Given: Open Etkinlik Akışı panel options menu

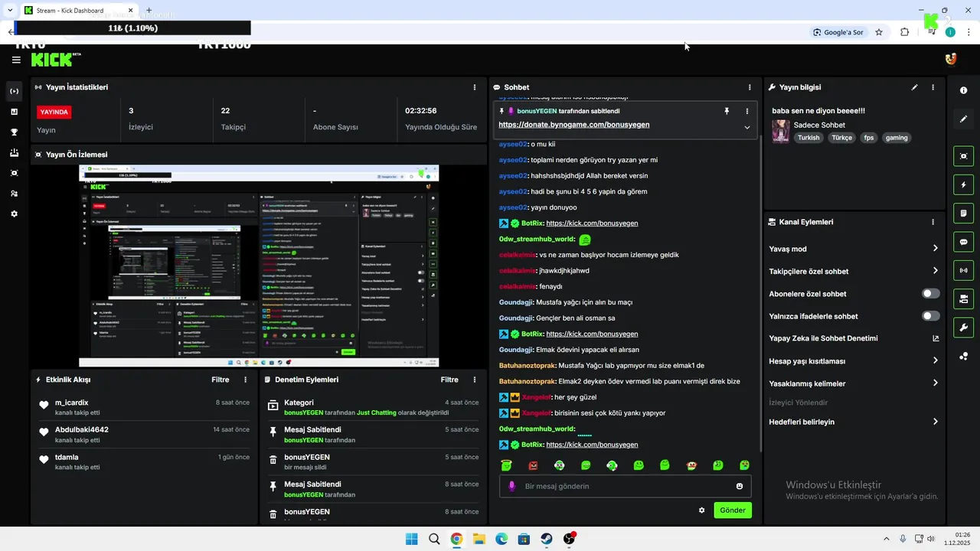Looking at the screenshot, I should pyautogui.click(x=246, y=380).
